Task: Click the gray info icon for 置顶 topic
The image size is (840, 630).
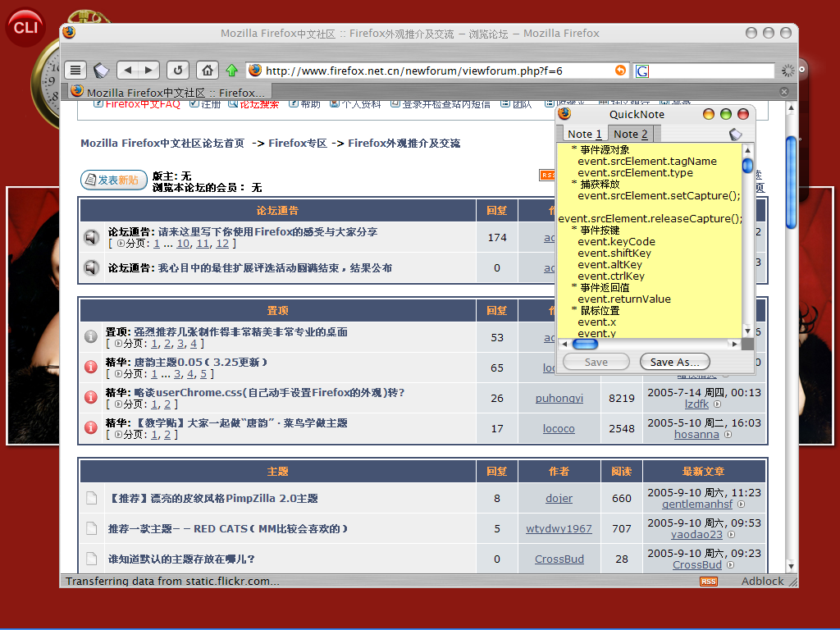Action: click(x=90, y=336)
